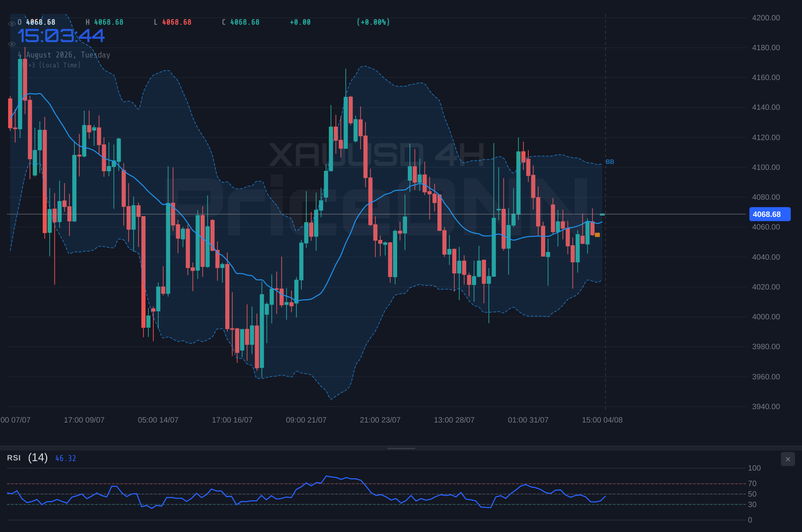Click RSI overbought level 70
This screenshot has width=802, height=532.
[x=752, y=484]
